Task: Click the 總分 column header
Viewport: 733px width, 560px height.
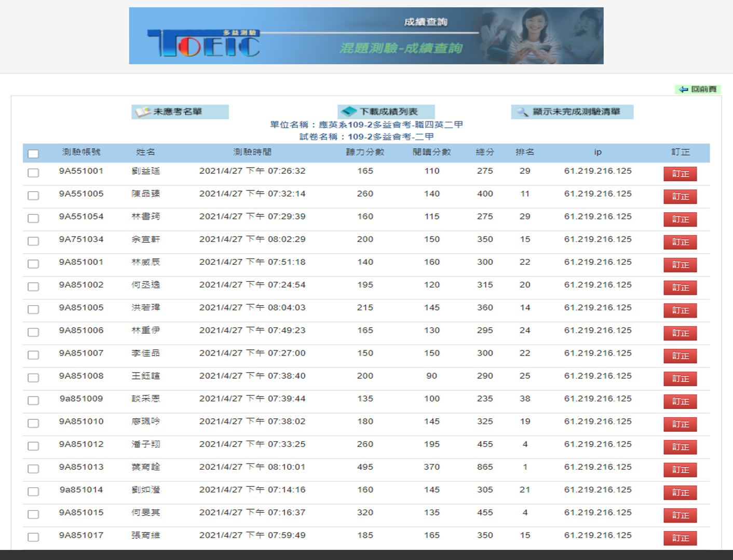Action: [x=485, y=152]
